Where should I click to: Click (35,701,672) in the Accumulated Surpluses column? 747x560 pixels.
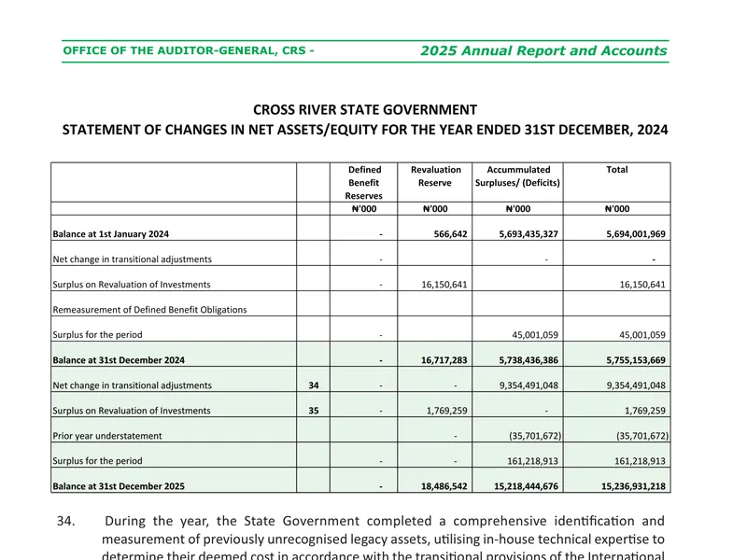(535, 436)
